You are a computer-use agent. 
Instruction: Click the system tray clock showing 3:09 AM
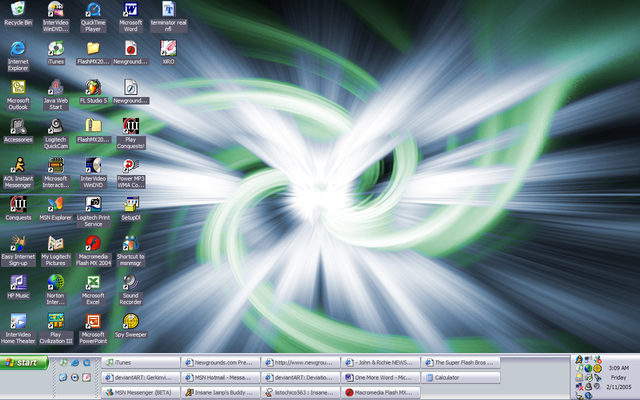click(x=618, y=368)
